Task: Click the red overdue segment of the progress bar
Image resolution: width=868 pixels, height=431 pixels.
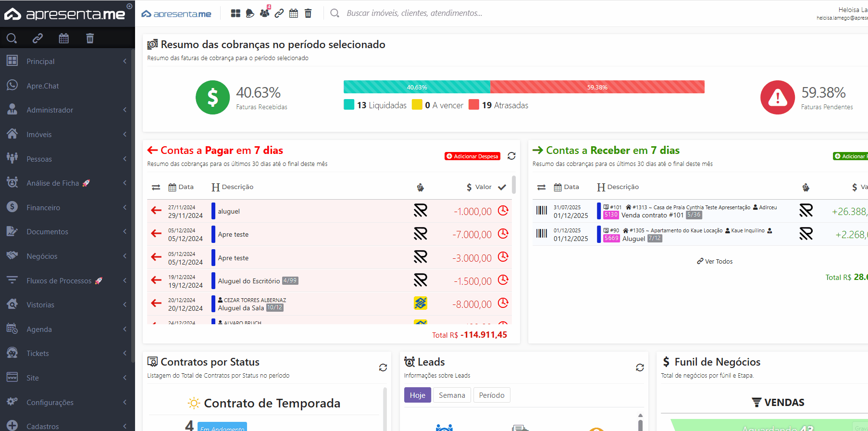Action: point(597,87)
